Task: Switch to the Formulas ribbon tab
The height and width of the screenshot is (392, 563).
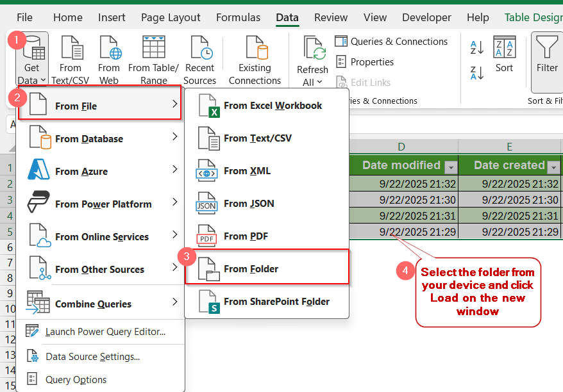Action: pyautogui.click(x=238, y=17)
